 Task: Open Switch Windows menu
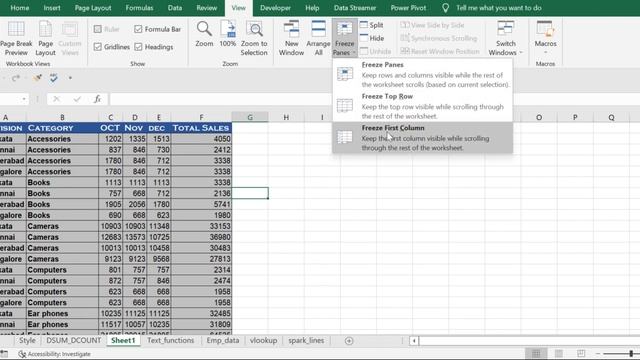[x=505, y=38]
